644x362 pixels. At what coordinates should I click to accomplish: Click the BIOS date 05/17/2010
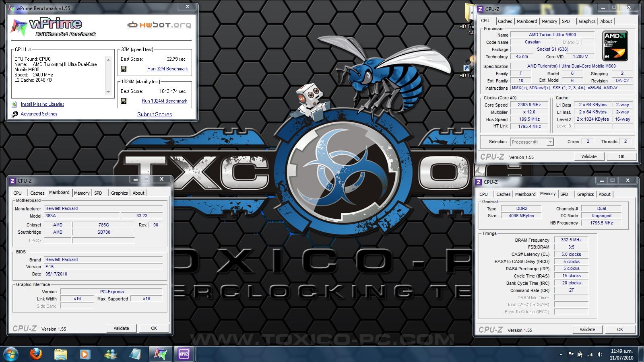103,274
